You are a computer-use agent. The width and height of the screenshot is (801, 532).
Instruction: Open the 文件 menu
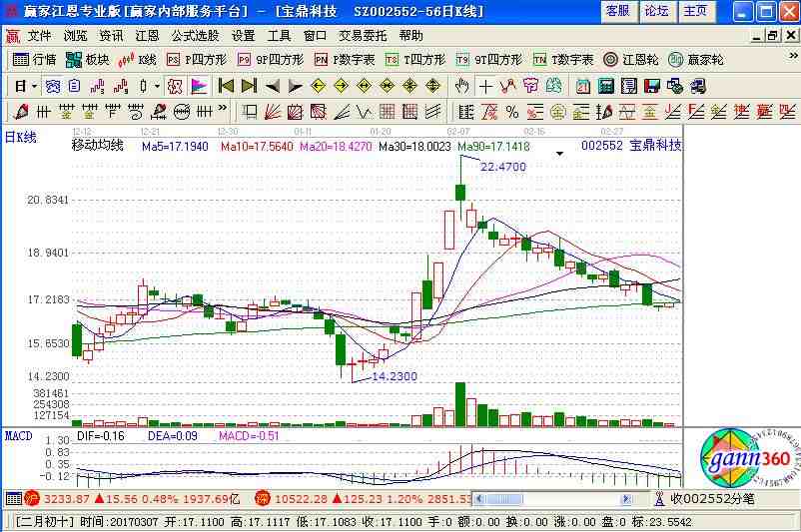coord(39,36)
